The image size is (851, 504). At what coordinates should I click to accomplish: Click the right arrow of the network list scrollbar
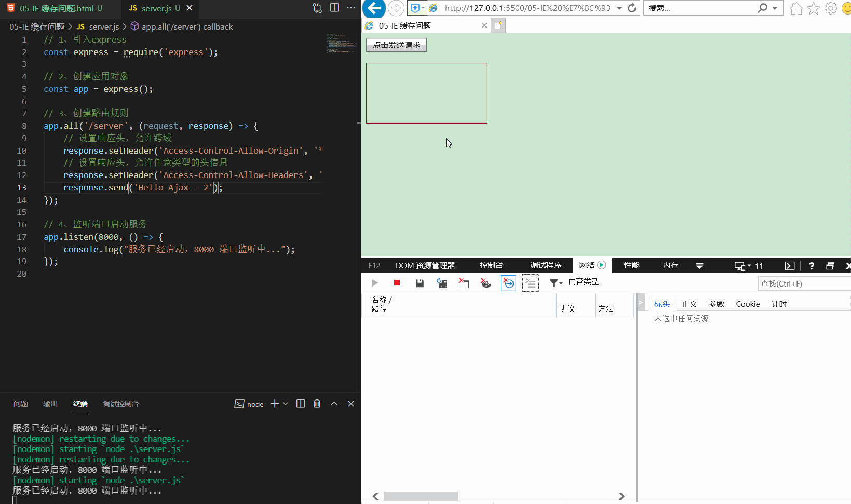621,496
